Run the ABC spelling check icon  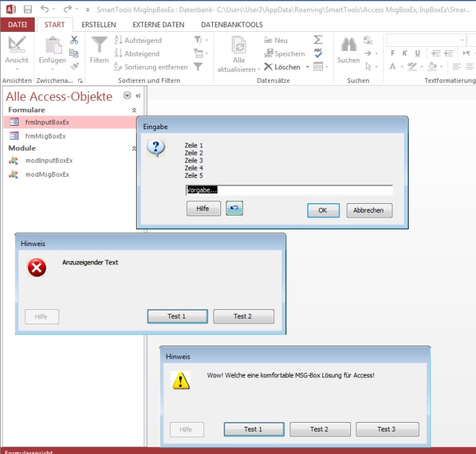coord(318,53)
